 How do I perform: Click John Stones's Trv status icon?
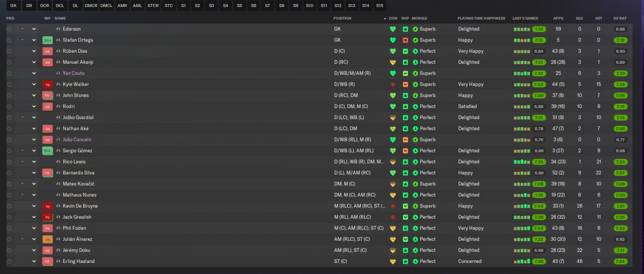click(47, 96)
